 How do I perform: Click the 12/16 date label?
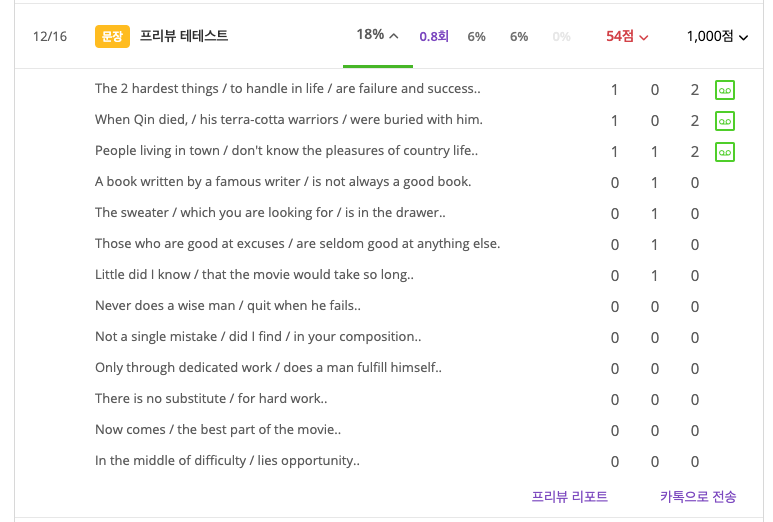[50, 36]
